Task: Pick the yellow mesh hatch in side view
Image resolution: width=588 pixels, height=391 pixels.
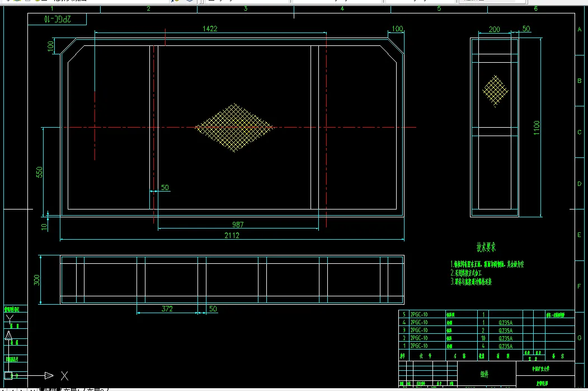Action: coord(495,91)
